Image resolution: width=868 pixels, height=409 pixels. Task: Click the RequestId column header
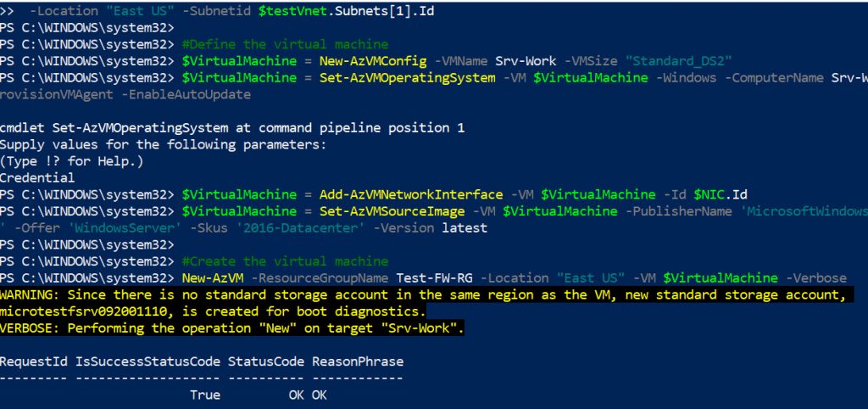click(x=34, y=361)
